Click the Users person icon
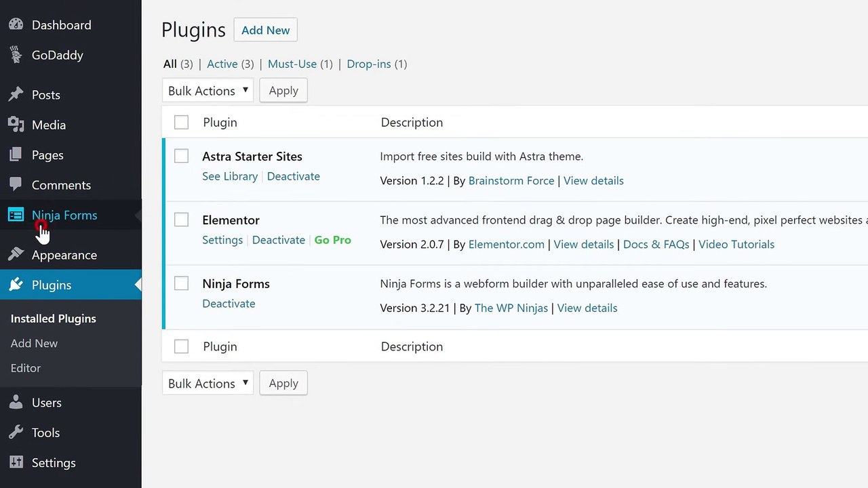Viewport: 868px width, 488px height. 16,403
